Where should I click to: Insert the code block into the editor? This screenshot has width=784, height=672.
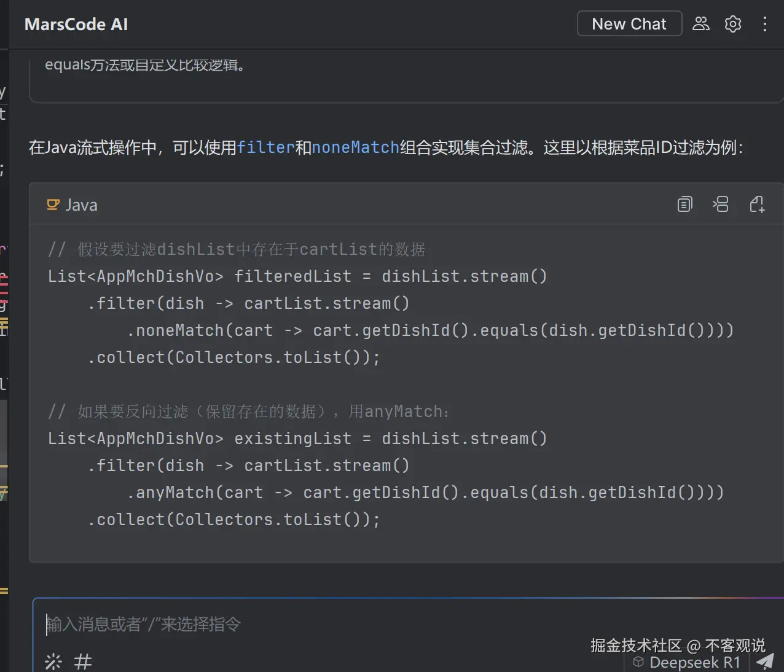pos(721,204)
